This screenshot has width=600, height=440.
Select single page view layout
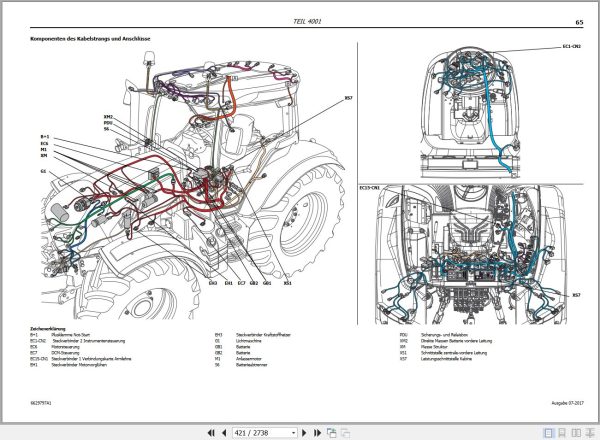549,433
